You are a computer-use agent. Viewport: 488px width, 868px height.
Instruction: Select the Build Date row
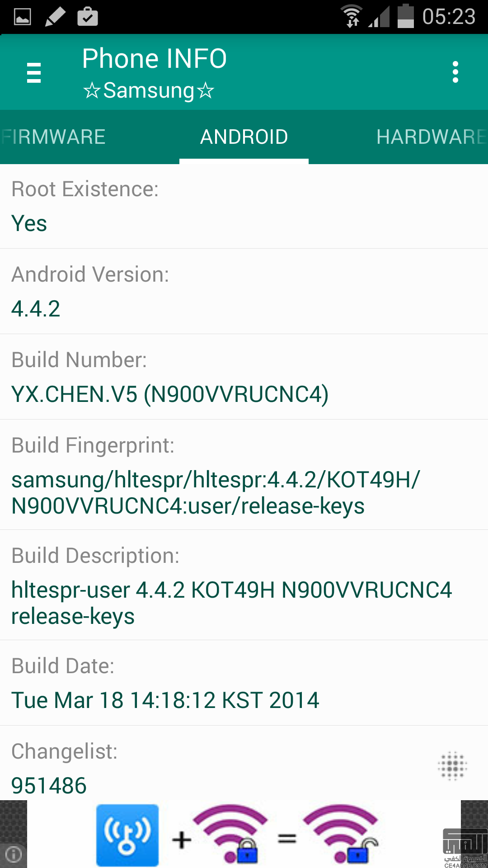[244, 683]
